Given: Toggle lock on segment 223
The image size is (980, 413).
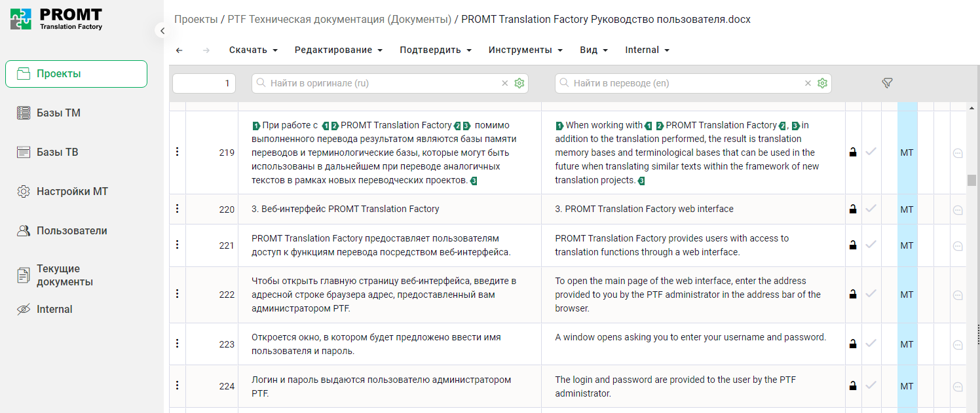Looking at the screenshot, I should click(x=853, y=344).
